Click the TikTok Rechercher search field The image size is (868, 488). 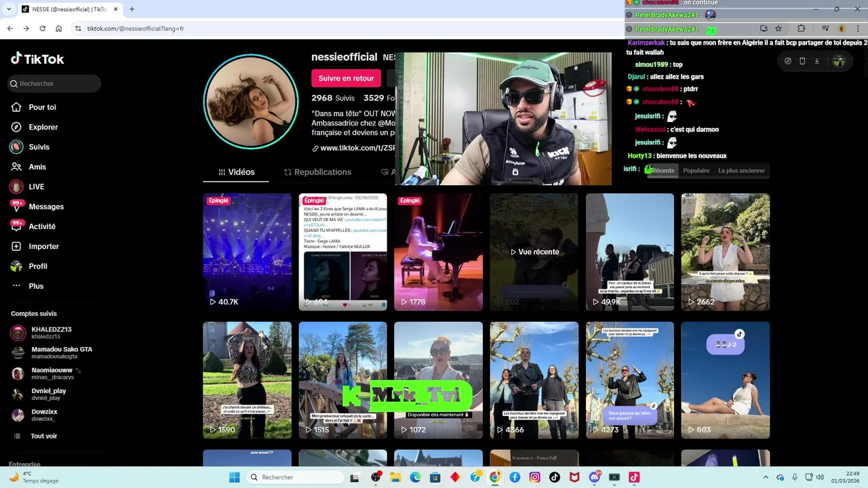click(x=54, y=83)
